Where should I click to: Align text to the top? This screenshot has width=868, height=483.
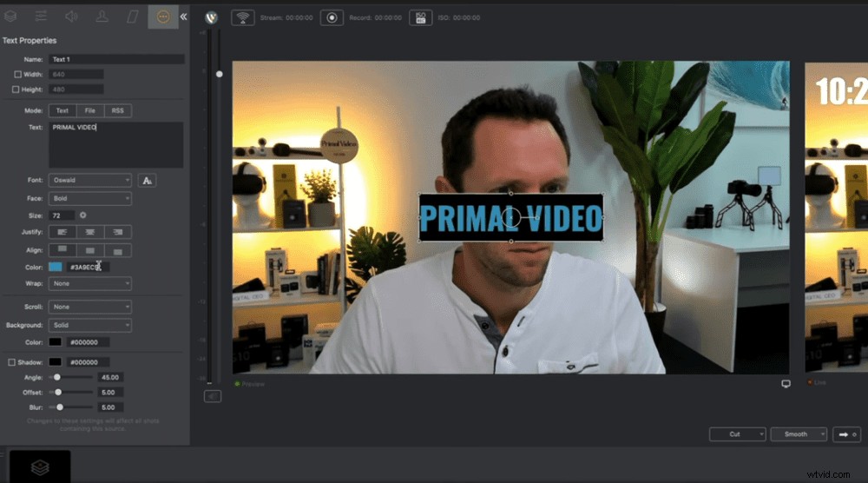click(x=62, y=250)
